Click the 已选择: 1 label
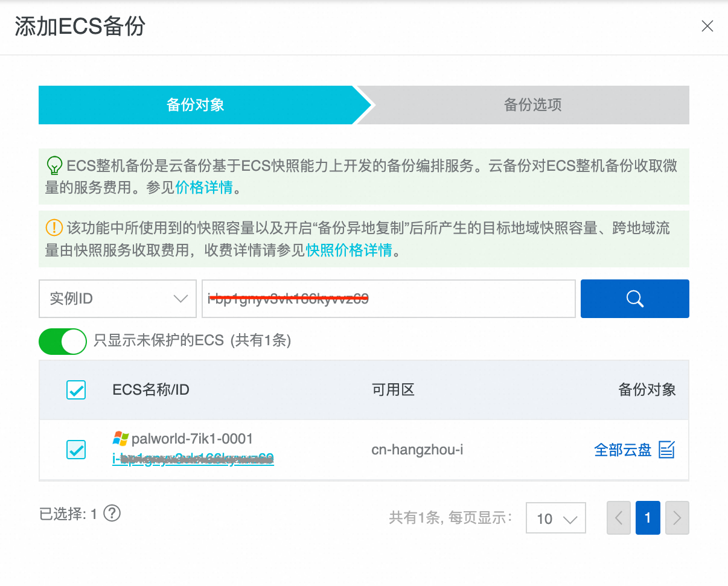Image resolution: width=728 pixels, height=586 pixels. [68, 514]
